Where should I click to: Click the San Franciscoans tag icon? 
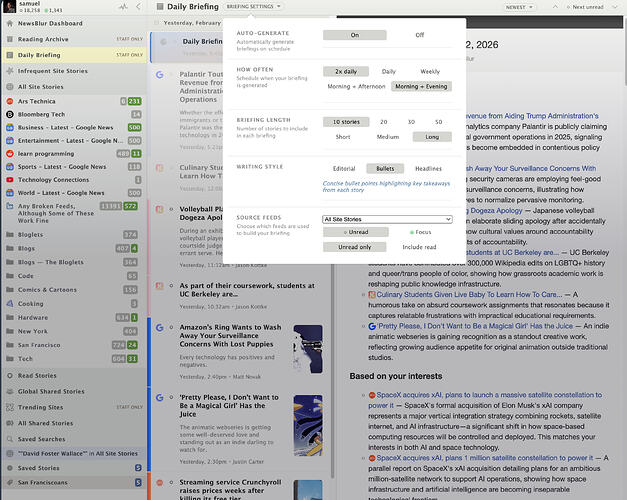coord(10,482)
